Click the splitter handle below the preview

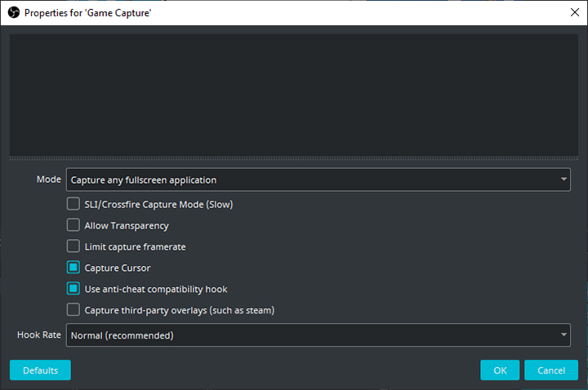tap(294, 157)
